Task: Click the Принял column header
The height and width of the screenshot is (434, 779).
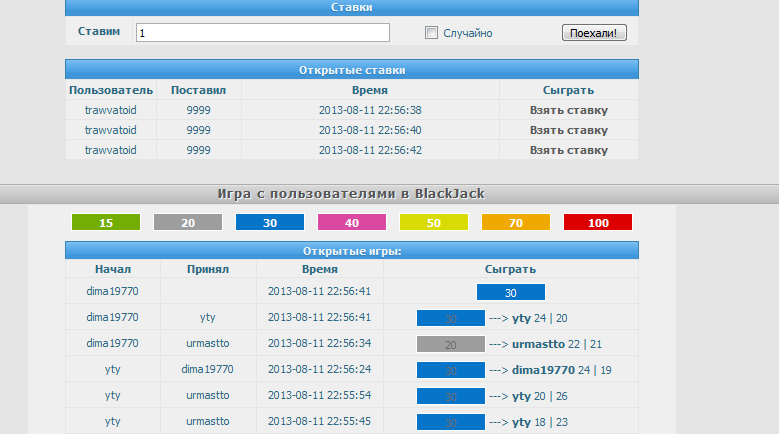Action: (208, 269)
